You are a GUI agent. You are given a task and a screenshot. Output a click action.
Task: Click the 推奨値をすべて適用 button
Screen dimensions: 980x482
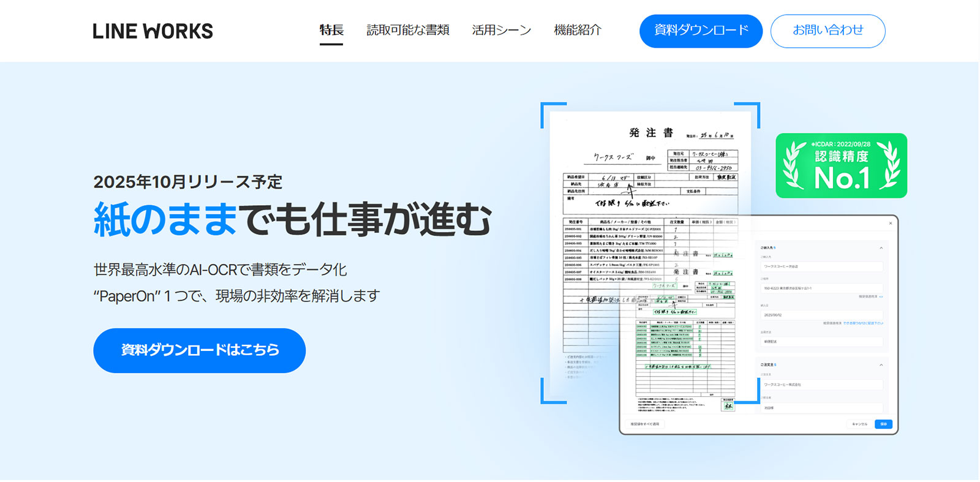coord(645,424)
